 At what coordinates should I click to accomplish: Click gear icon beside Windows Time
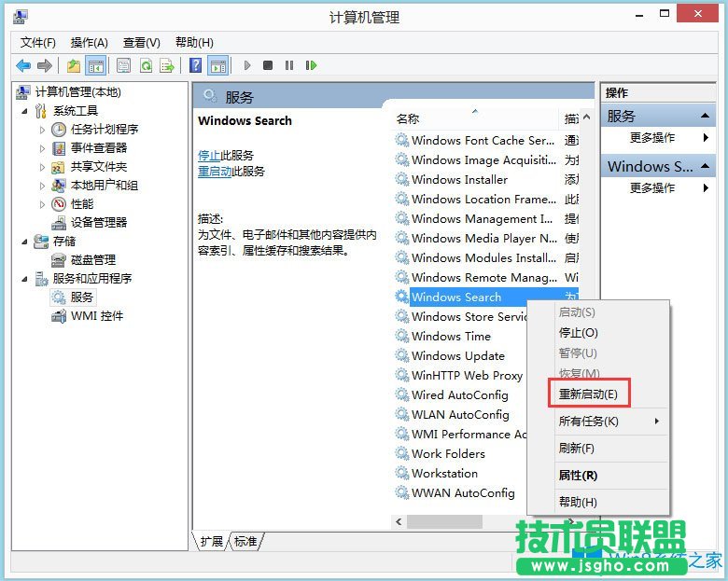(x=401, y=336)
